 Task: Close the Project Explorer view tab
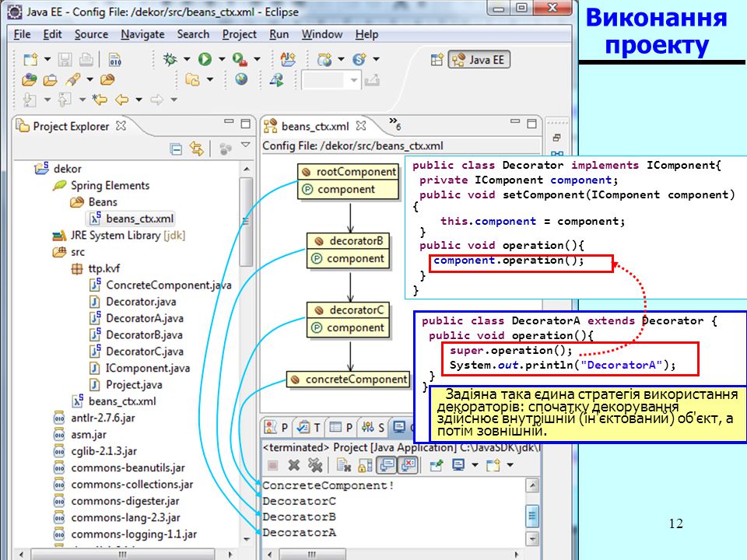coord(121,126)
